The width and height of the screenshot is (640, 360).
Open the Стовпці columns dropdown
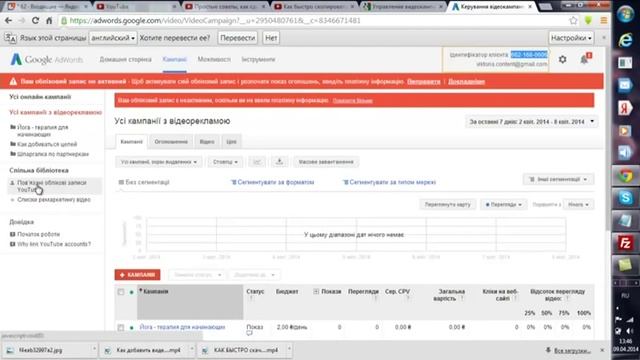pyautogui.click(x=225, y=162)
